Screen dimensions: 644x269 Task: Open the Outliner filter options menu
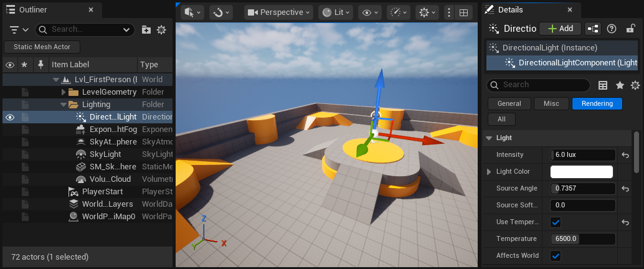19,29
